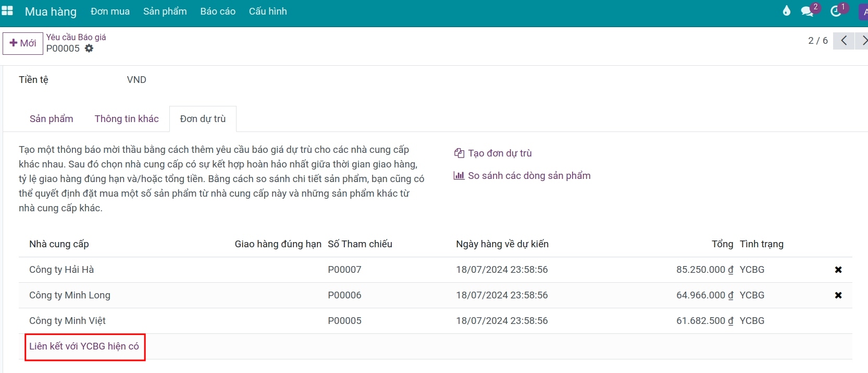
Task: Remove the Công ty Minh Long row
Action: point(838,295)
